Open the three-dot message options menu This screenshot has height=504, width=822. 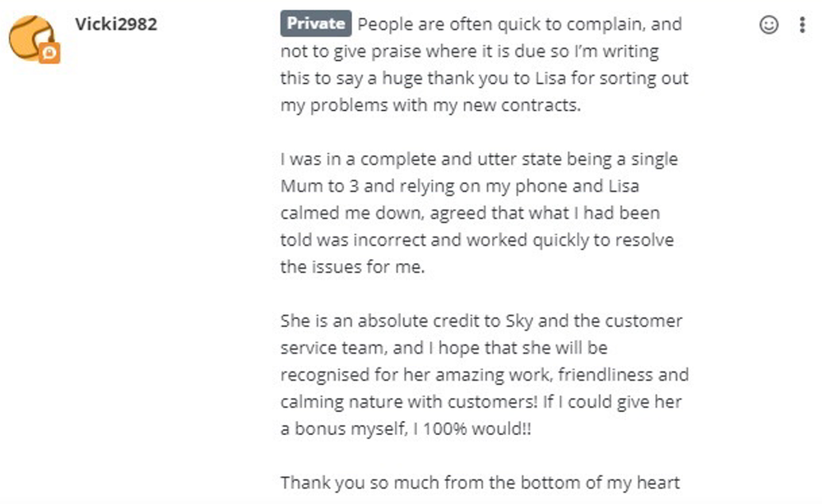(801, 25)
